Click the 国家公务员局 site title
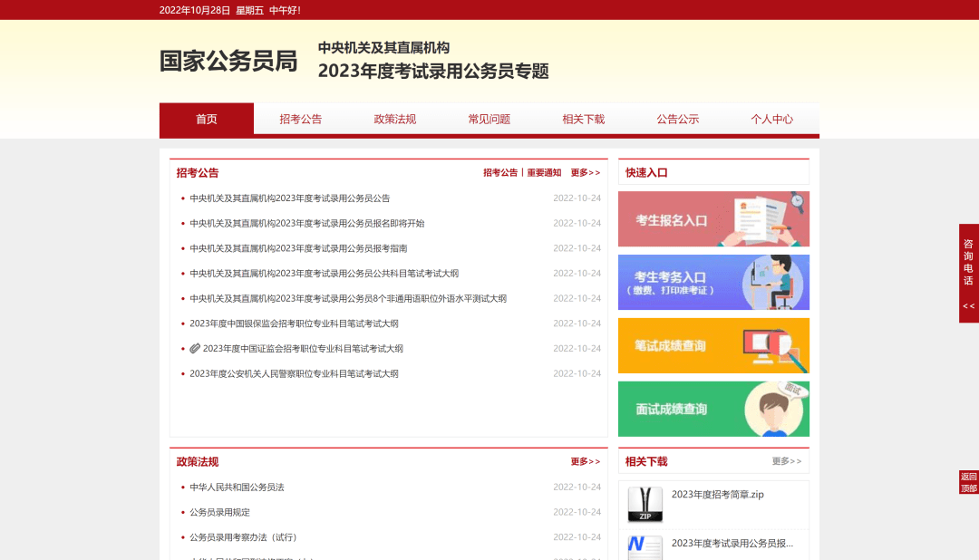This screenshot has width=979, height=560. pyautogui.click(x=228, y=62)
